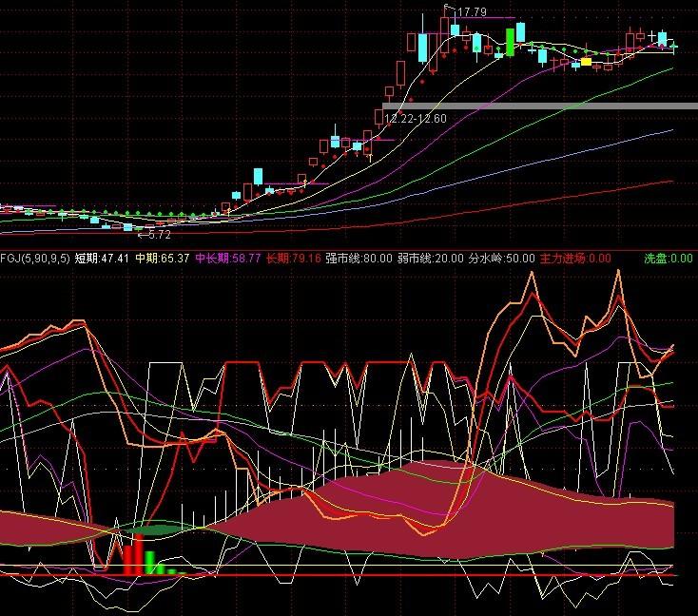
Task: Click the 主力进场:0.00 label
Action: coord(575,259)
